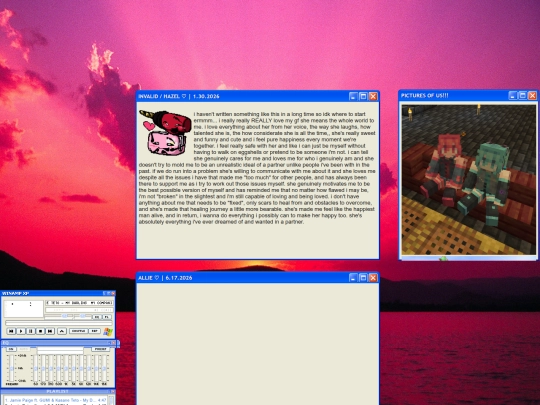Click the Winamp balance slider
Viewport: 540px width, 405px height.
click(83, 316)
